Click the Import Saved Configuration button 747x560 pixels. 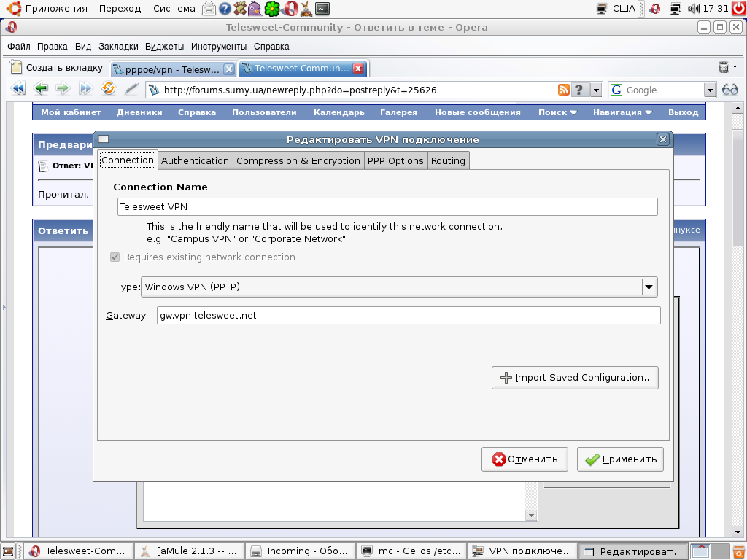click(x=575, y=378)
